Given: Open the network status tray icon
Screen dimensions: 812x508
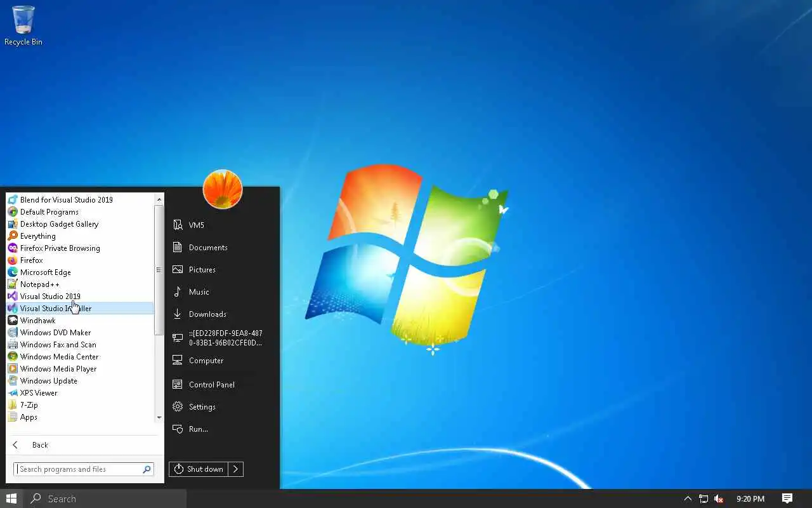Looking at the screenshot, I should pyautogui.click(x=704, y=498).
